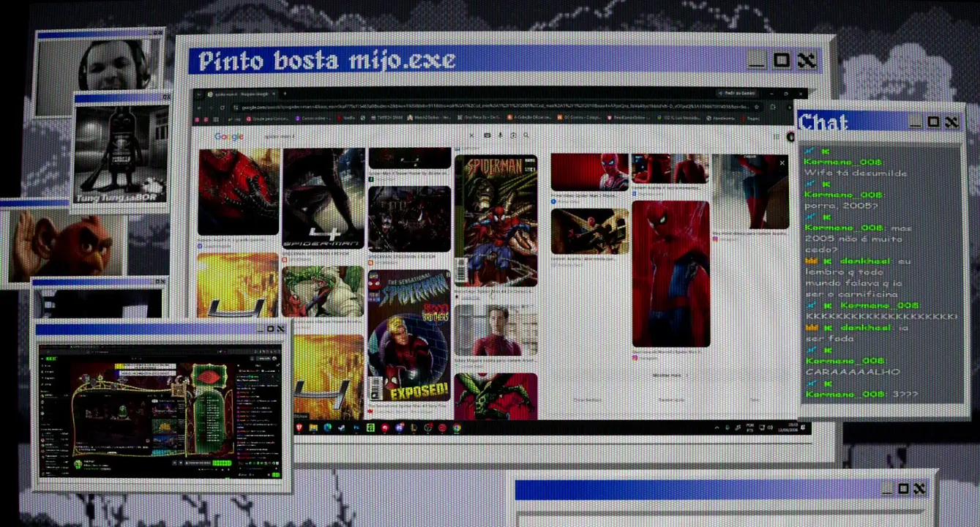Open the browser extensions puzzle icon
This screenshot has height=527, width=980.
(773, 107)
